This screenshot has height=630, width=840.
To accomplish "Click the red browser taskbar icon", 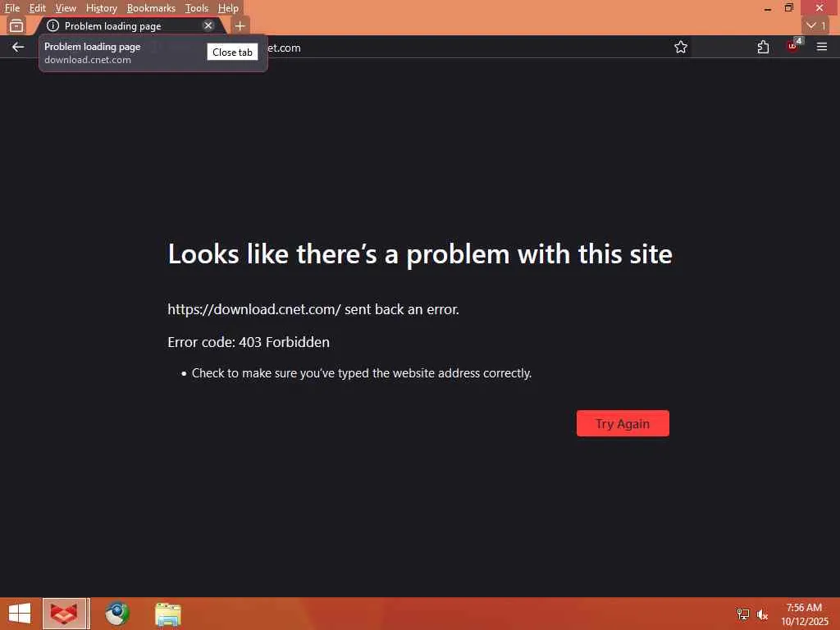I will (64, 614).
